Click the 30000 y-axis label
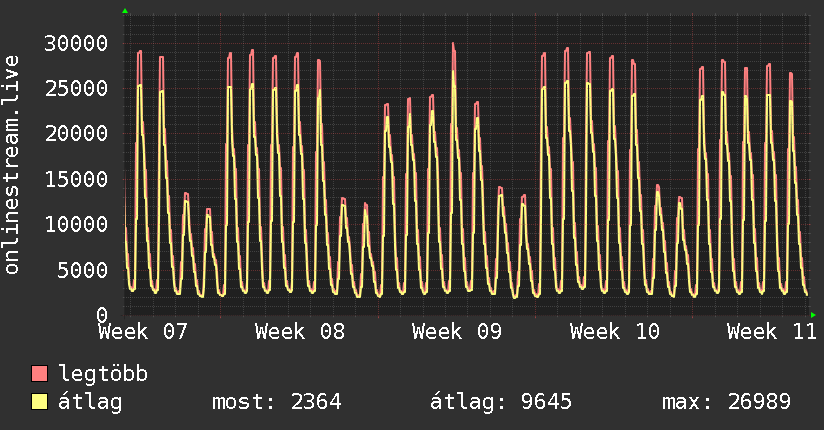Viewport: 824px width, 430px height. (x=76, y=44)
